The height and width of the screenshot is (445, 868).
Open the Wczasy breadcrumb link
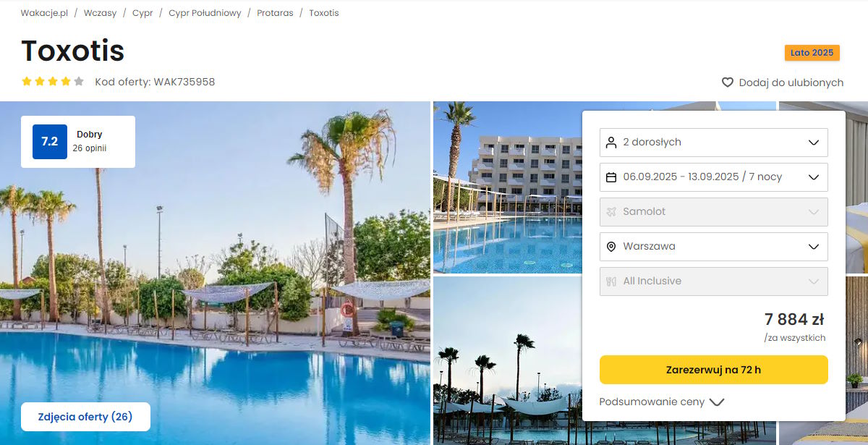click(x=100, y=13)
